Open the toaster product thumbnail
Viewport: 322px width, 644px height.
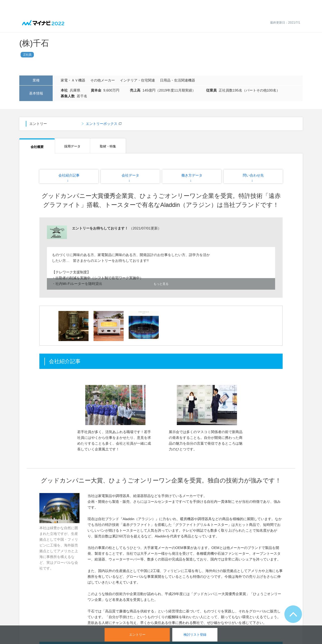pyautogui.click(x=109, y=326)
